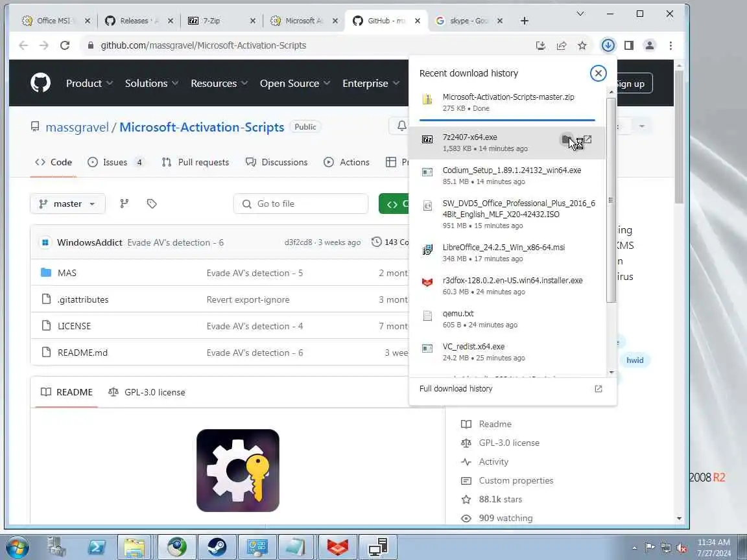Click the 88.1k stars link
Viewport: 747px width, 560px height.
(500, 500)
